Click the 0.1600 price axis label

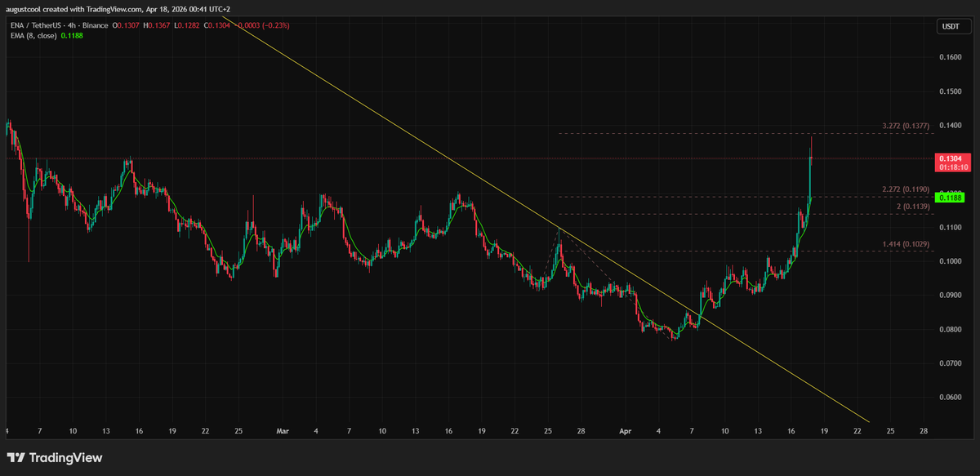coord(950,57)
